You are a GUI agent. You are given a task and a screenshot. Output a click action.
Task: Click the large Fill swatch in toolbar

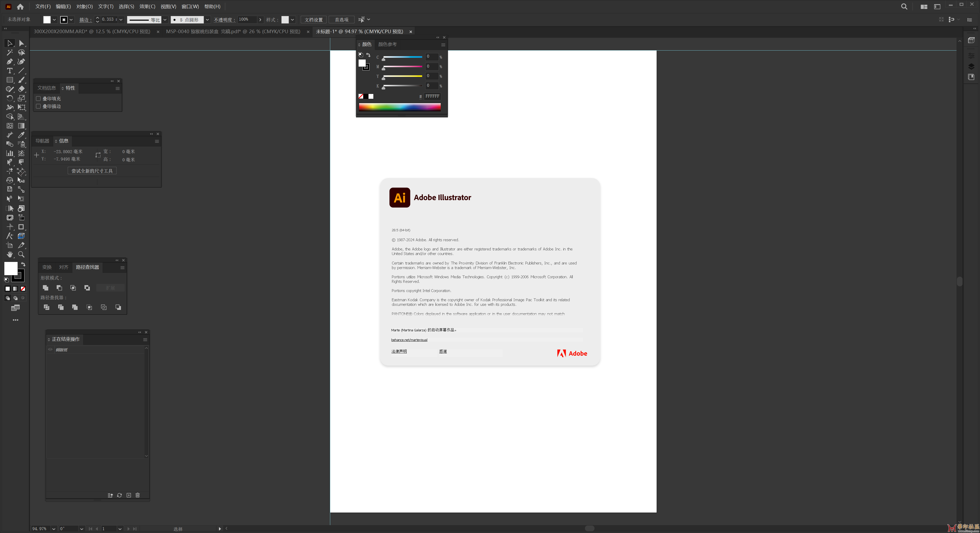[11, 269]
